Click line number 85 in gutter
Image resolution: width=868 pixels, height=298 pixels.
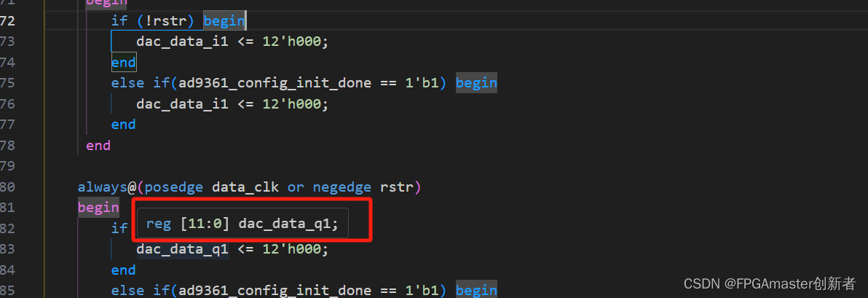point(7,290)
